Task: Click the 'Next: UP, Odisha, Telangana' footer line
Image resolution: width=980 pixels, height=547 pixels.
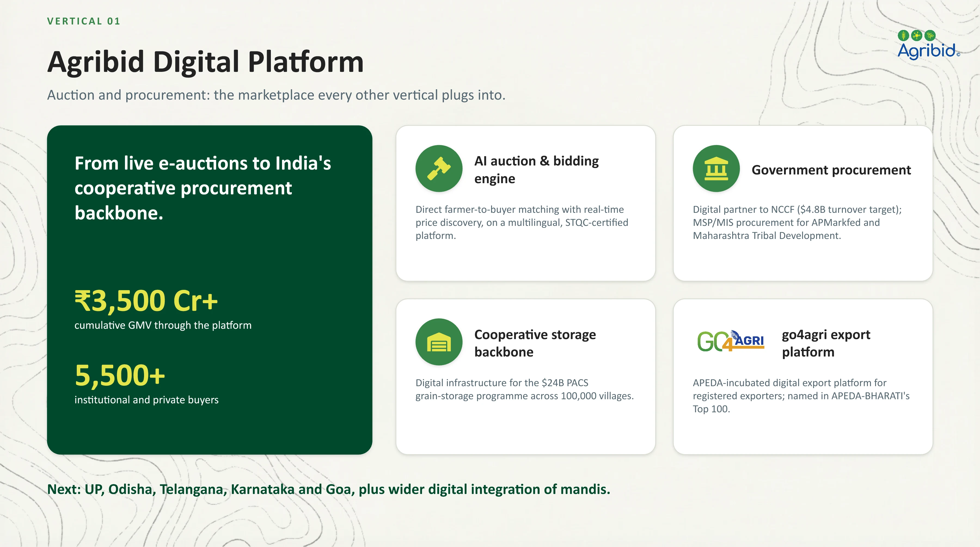Action: click(x=329, y=490)
